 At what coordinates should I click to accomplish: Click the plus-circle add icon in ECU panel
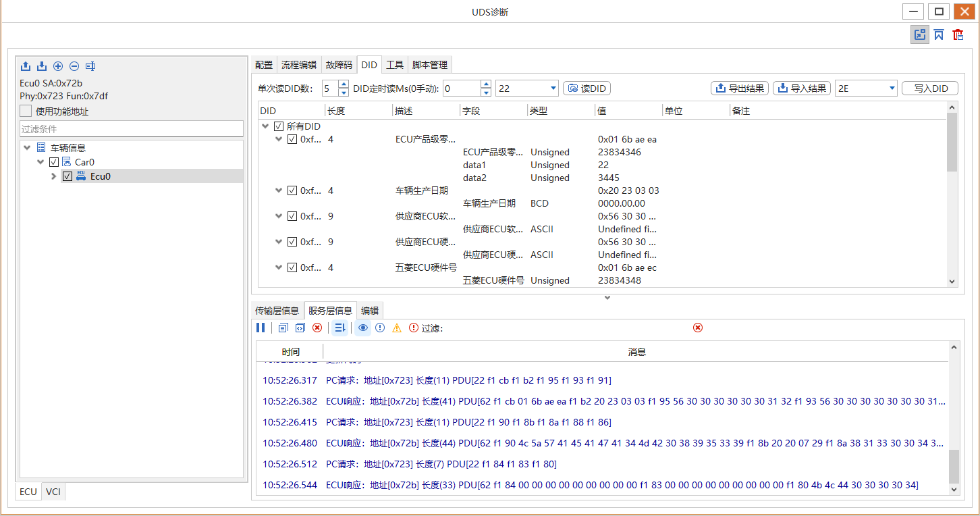click(x=58, y=66)
